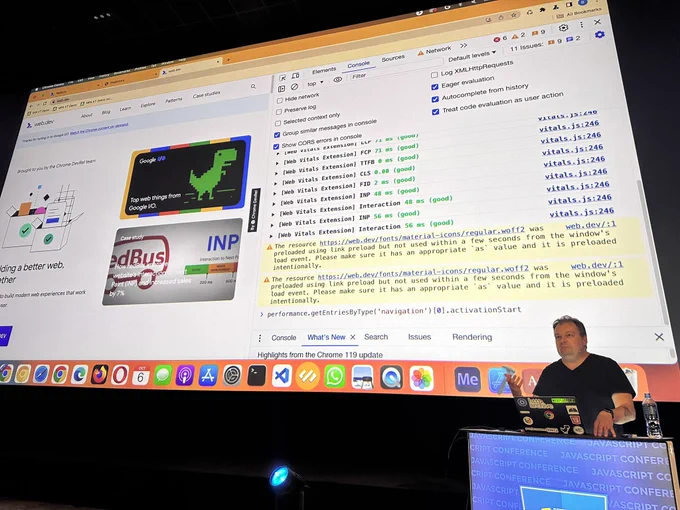680x510 pixels.
Task: Clear the console with the circle-slash icon
Action: 294,87
